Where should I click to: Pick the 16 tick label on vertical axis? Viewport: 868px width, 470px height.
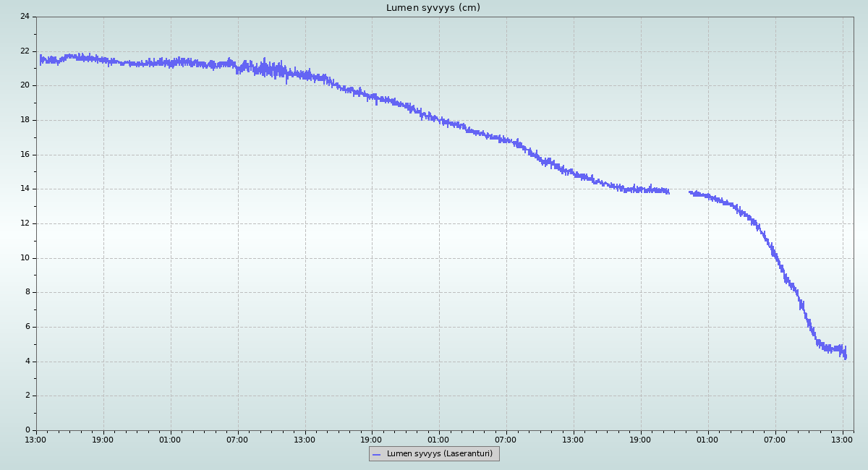(x=25, y=155)
